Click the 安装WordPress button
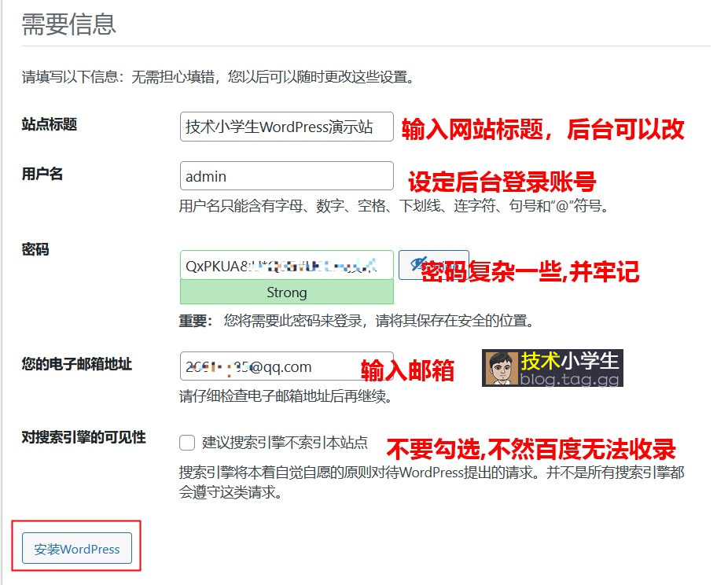 point(76,549)
